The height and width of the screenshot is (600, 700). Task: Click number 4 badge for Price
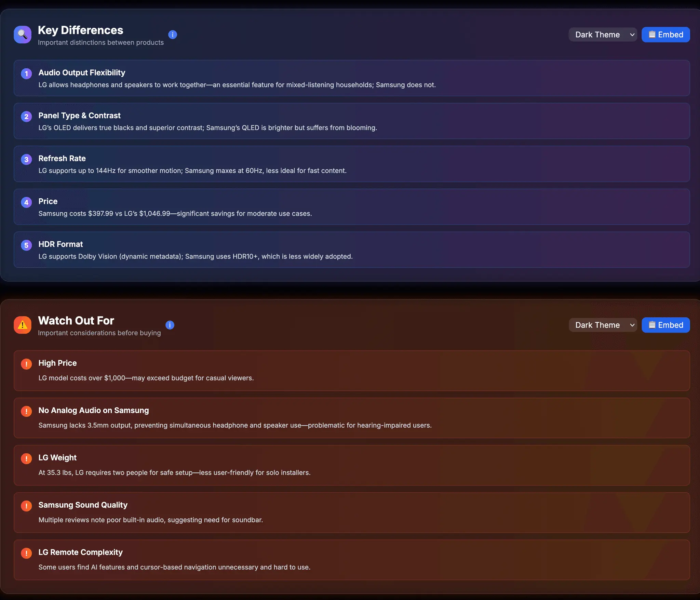click(26, 202)
